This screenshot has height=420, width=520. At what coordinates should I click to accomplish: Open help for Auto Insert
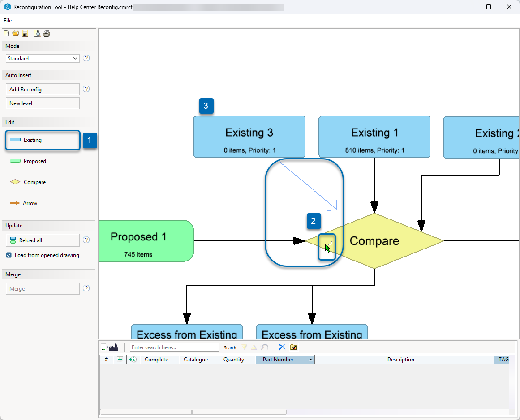pyautogui.click(x=86, y=89)
